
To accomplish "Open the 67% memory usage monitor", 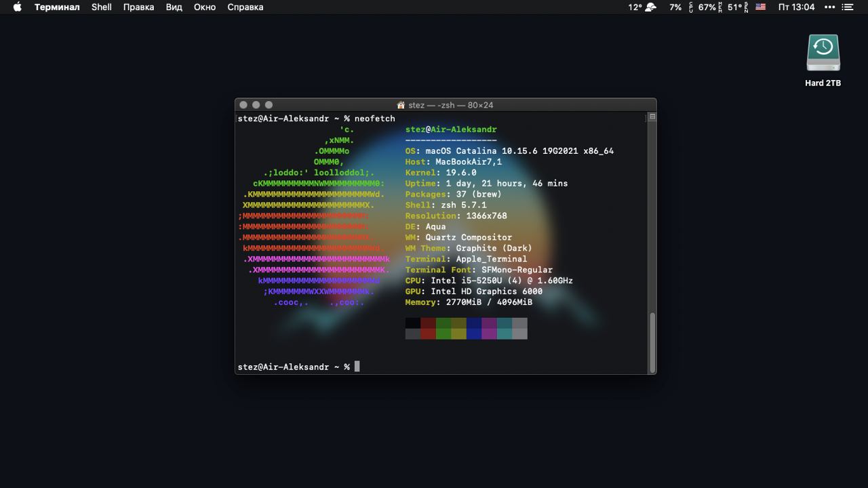I will click(x=711, y=7).
